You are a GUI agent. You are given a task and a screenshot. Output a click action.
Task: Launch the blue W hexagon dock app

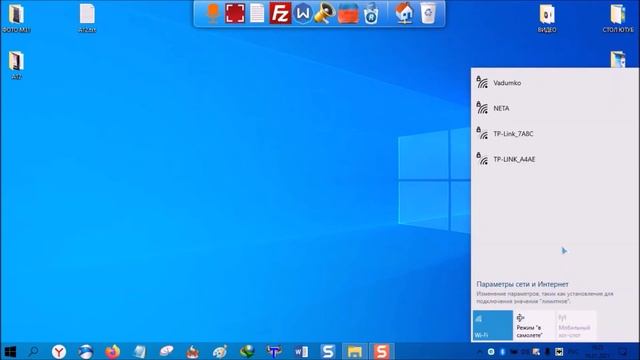(x=302, y=13)
